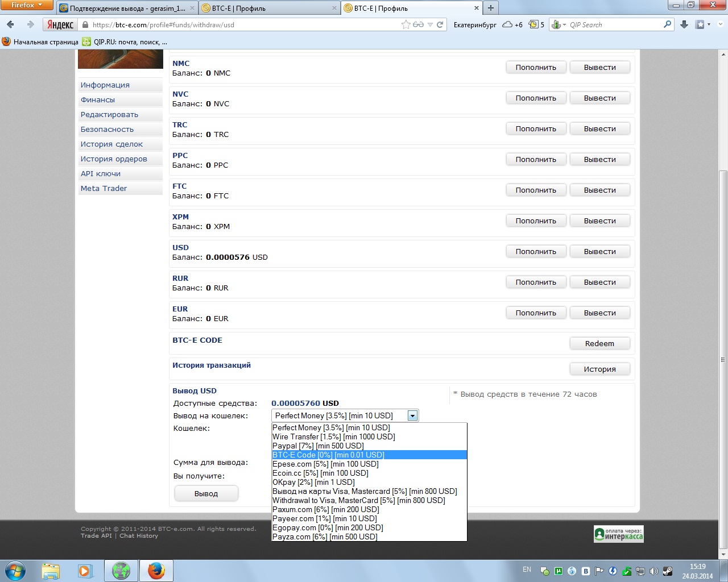This screenshot has height=582, width=728.
Task: Click the Вывод submit button
Action: click(206, 493)
